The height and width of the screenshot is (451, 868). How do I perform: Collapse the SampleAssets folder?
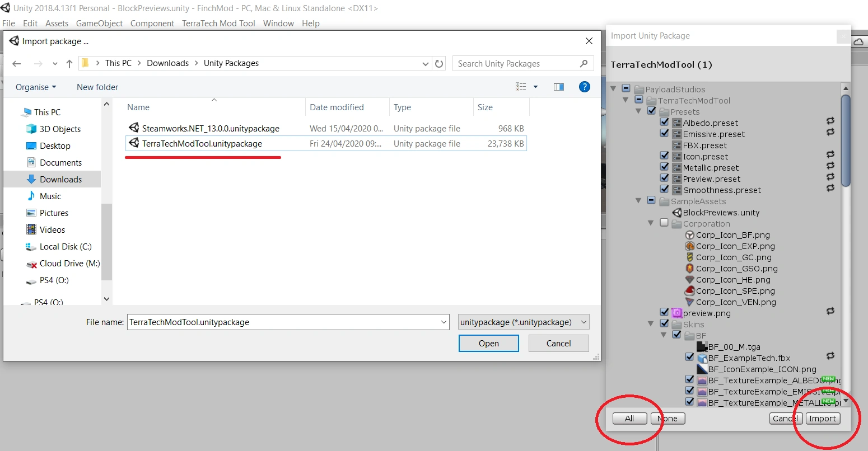(638, 200)
